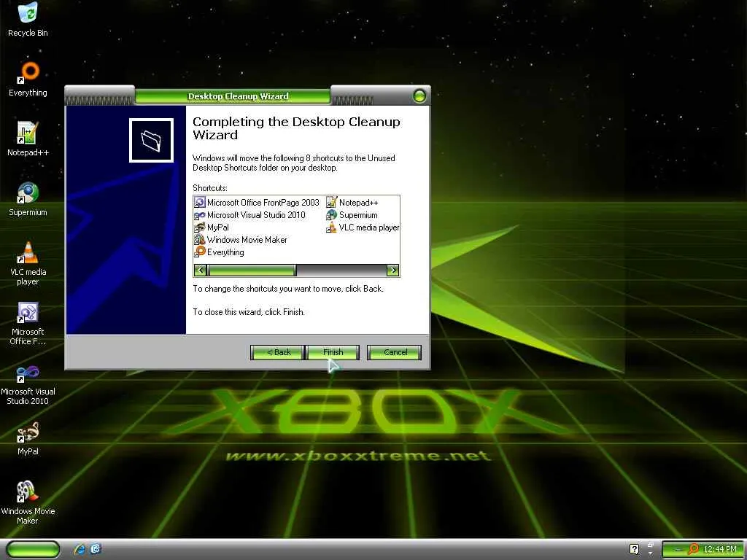
Task: Select the 'Supermium' list entry text
Action: coord(358,215)
